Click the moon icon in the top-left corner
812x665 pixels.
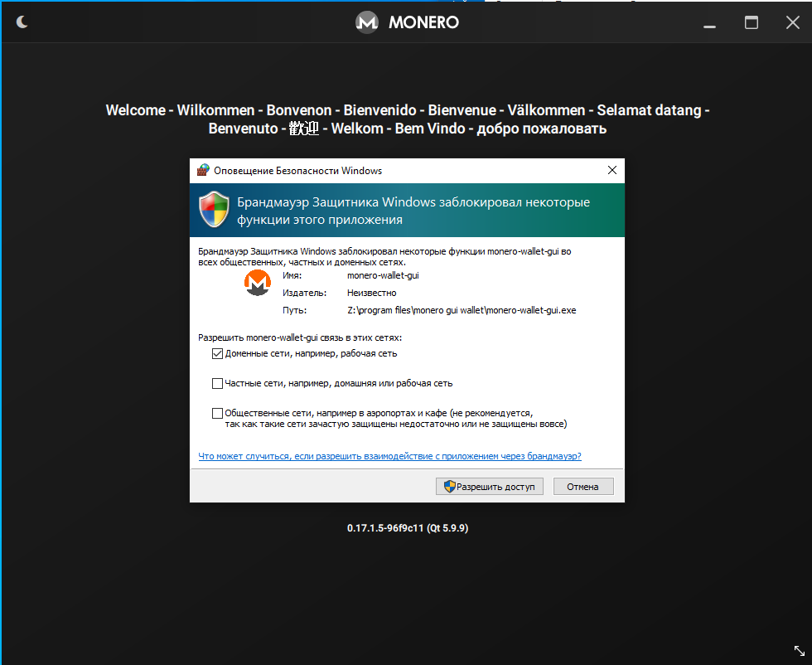point(22,22)
